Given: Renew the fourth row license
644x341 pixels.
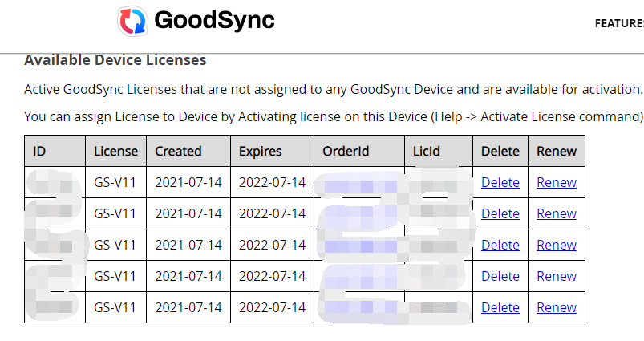Looking at the screenshot, I should 557,276.
